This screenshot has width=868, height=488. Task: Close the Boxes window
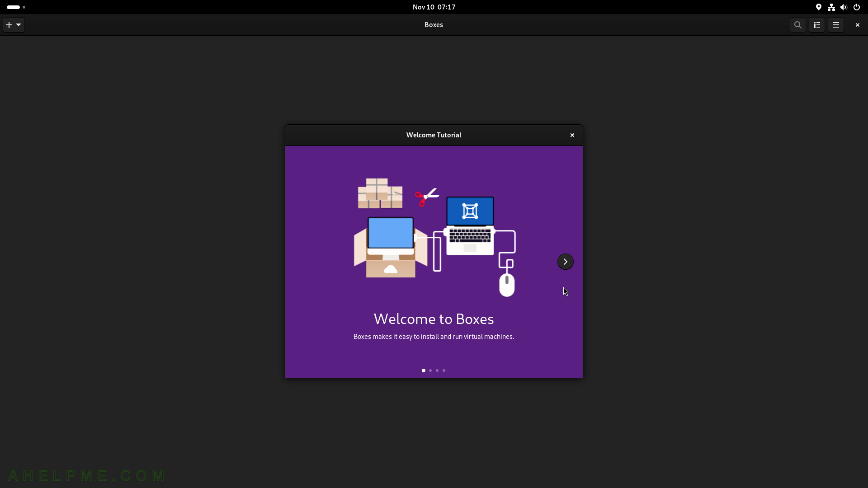[858, 25]
